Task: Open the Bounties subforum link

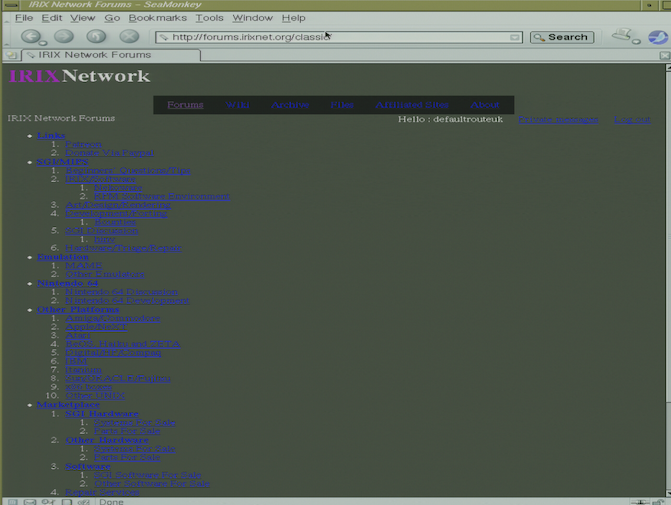Action: pos(115,222)
